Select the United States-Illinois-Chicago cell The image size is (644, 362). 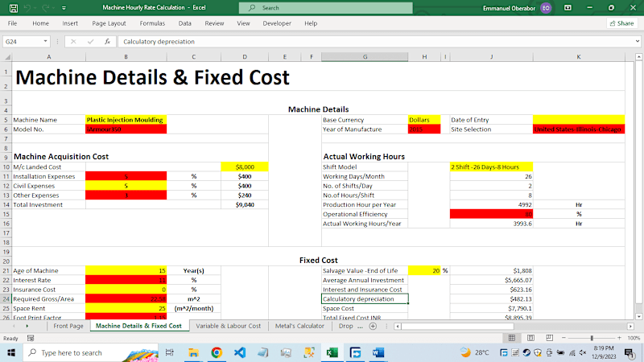[579, 130]
